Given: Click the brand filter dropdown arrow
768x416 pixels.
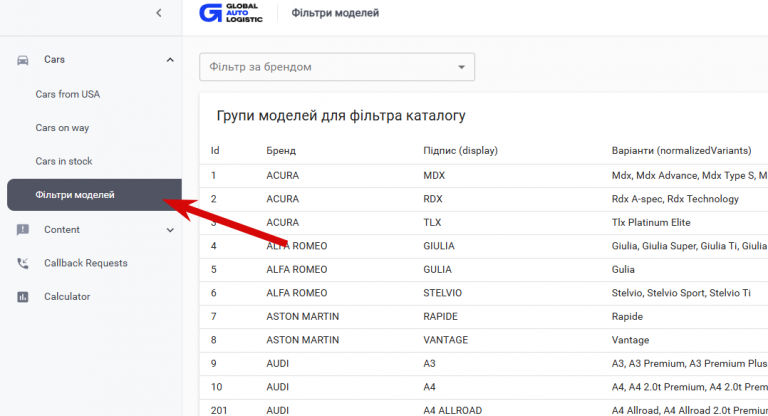Looking at the screenshot, I should (x=461, y=67).
